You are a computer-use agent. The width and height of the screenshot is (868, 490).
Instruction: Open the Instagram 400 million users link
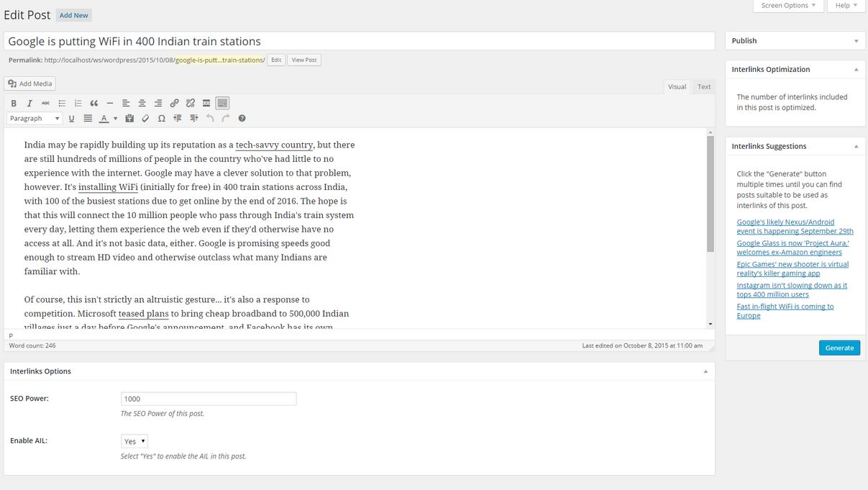pos(792,289)
